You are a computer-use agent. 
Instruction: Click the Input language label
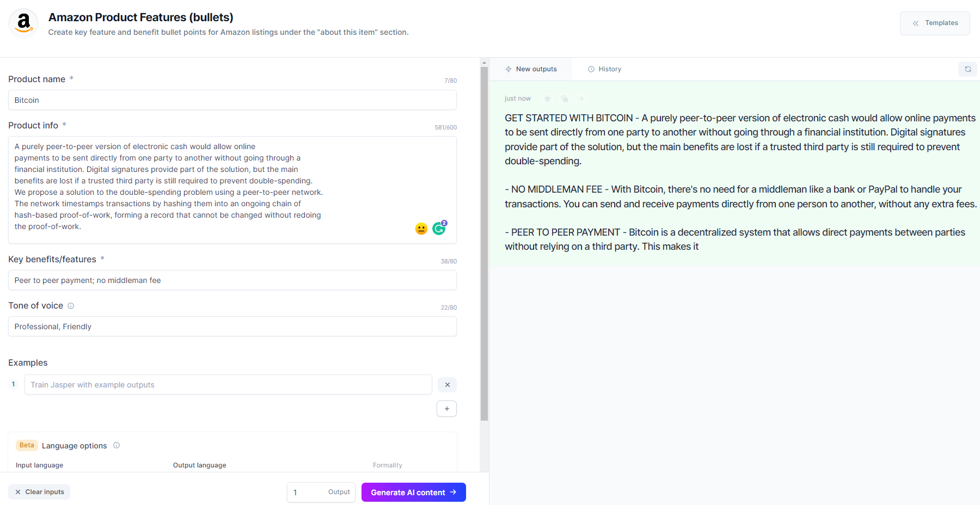click(39, 465)
